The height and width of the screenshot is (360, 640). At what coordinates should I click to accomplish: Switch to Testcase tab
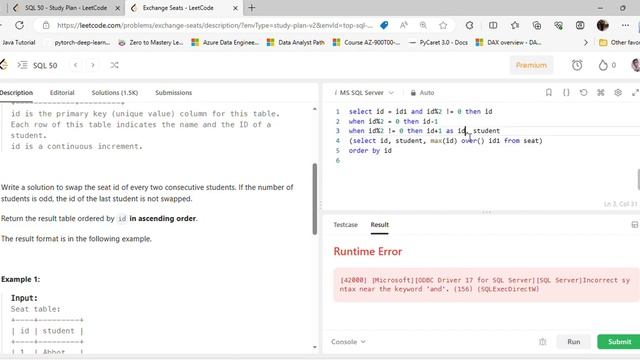coord(345,224)
